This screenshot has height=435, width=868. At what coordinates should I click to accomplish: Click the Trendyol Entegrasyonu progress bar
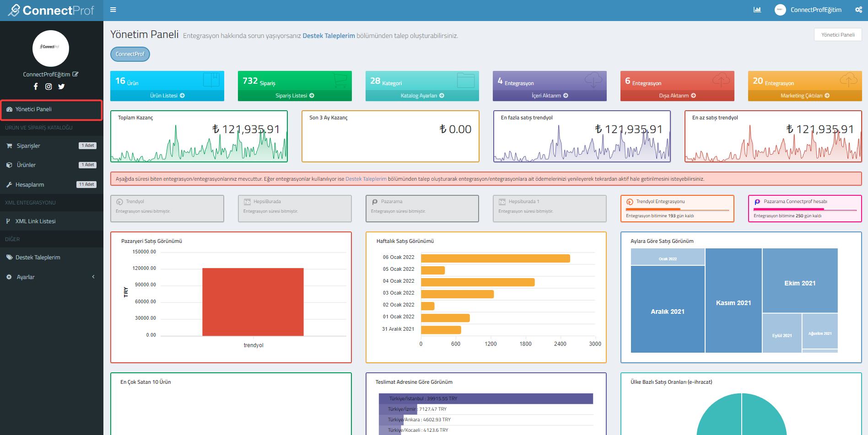[677, 210]
